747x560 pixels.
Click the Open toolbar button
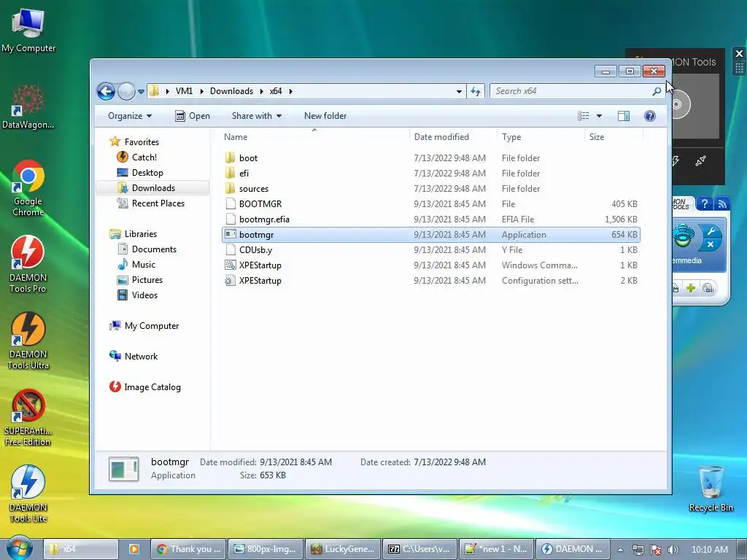pos(193,116)
